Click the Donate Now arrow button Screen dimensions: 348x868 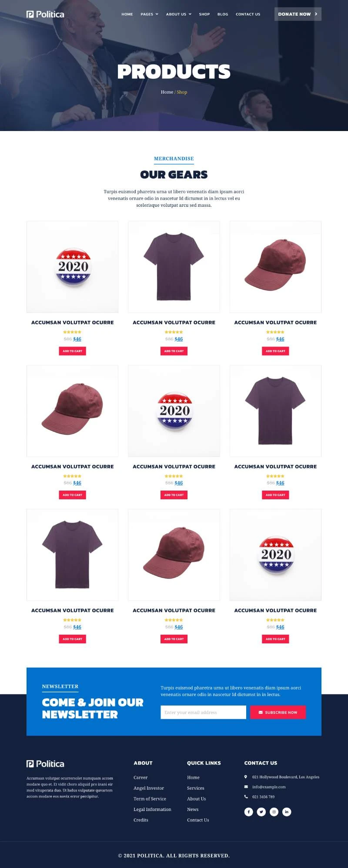point(298,14)
